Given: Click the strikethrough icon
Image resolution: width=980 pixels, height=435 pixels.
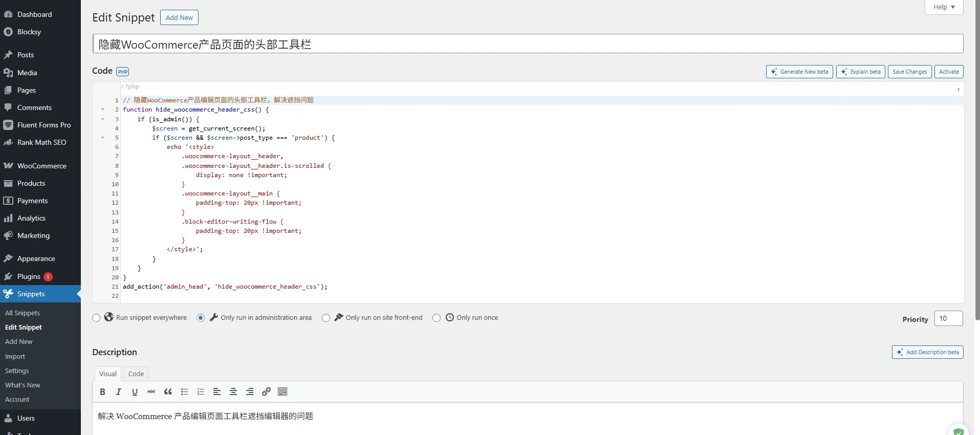Looking at the screenshot, I should click(151, 392).
